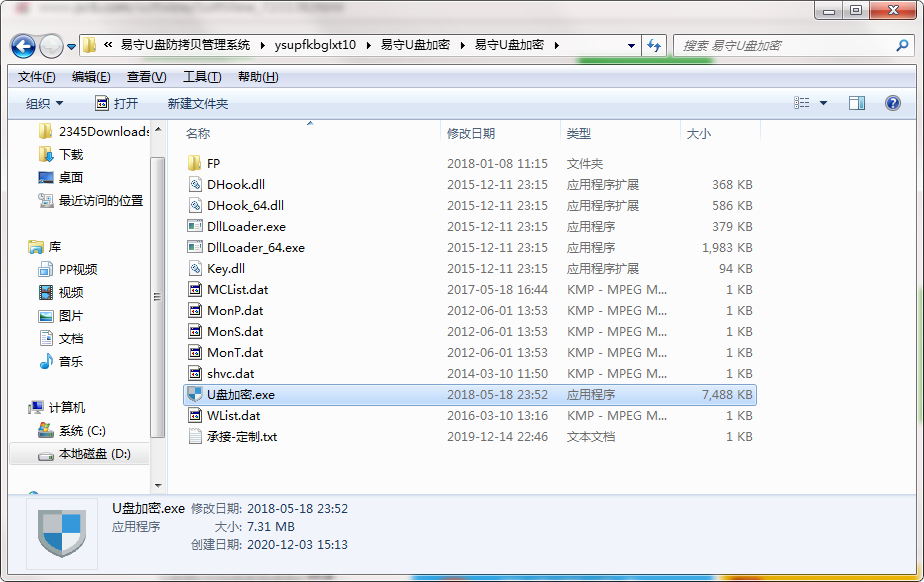The height and width of the screenshot is (582, 924).
Task: Select WList.dat file icon
Action: pos(194,415)
